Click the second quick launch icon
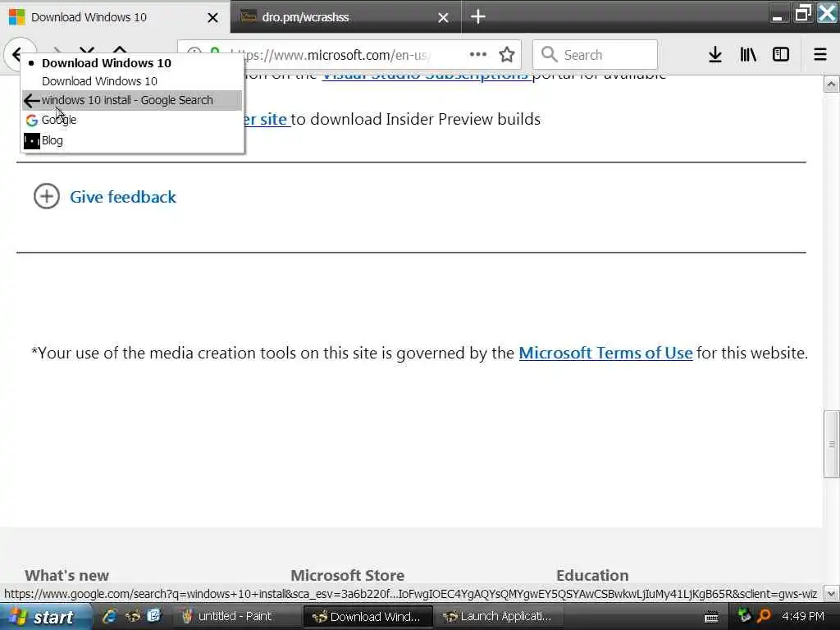The image size is (840, 630). (x=132, y=616)
